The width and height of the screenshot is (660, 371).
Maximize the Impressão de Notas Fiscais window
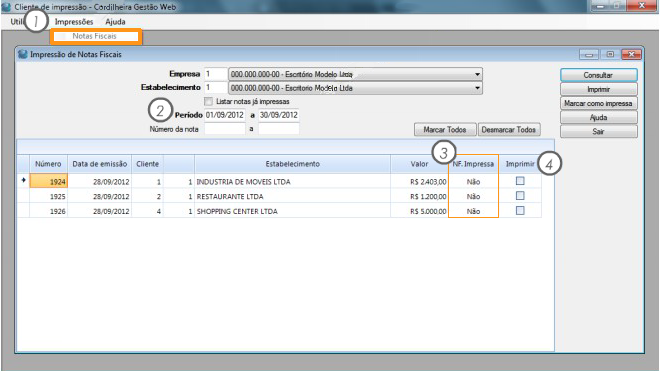click(x=610, y=54)
